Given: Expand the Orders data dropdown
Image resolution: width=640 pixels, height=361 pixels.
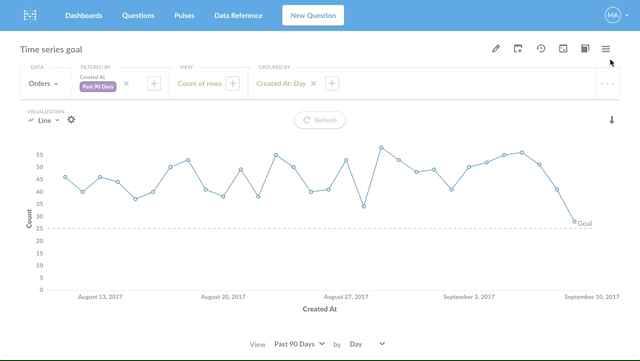Looking at the screenshot, I should (43, 84).
